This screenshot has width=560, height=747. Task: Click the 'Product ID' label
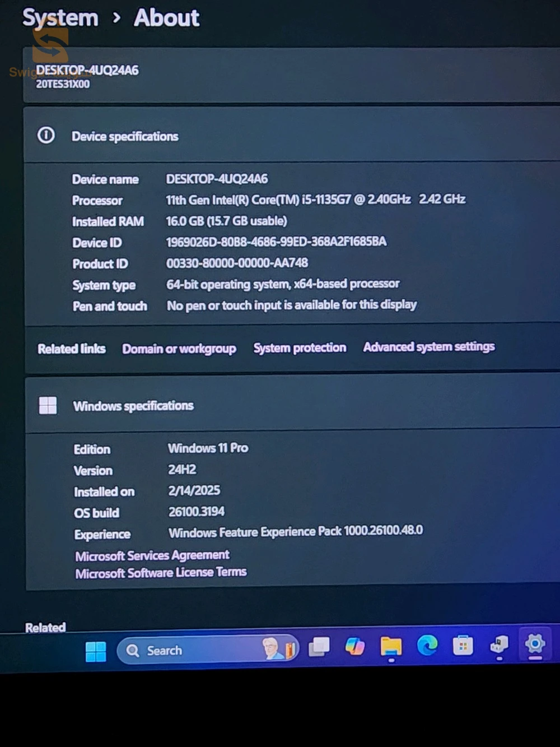100,264
